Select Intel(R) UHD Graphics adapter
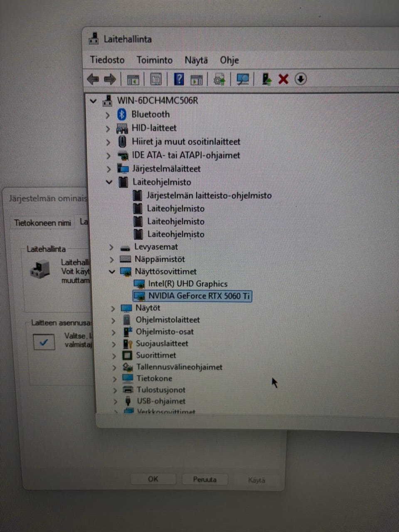Screen dimensions: 399x532 (x=188, y=284)
